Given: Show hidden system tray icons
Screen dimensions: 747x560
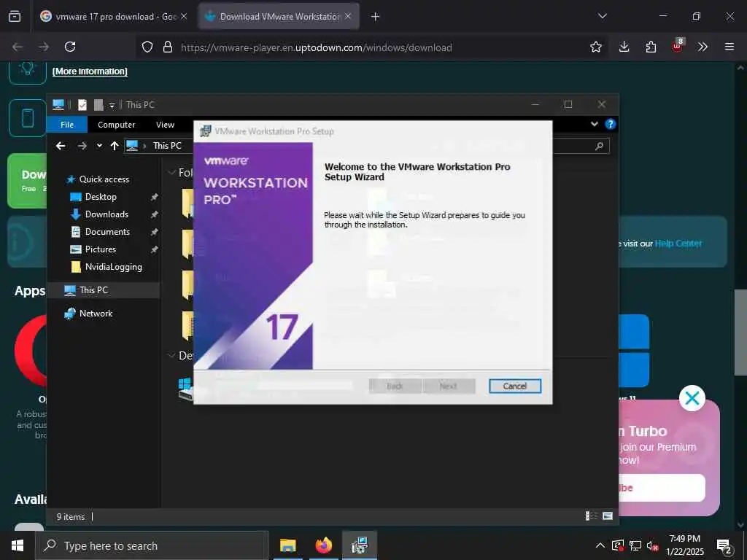Looking at the screenshot, I should 600,545.
